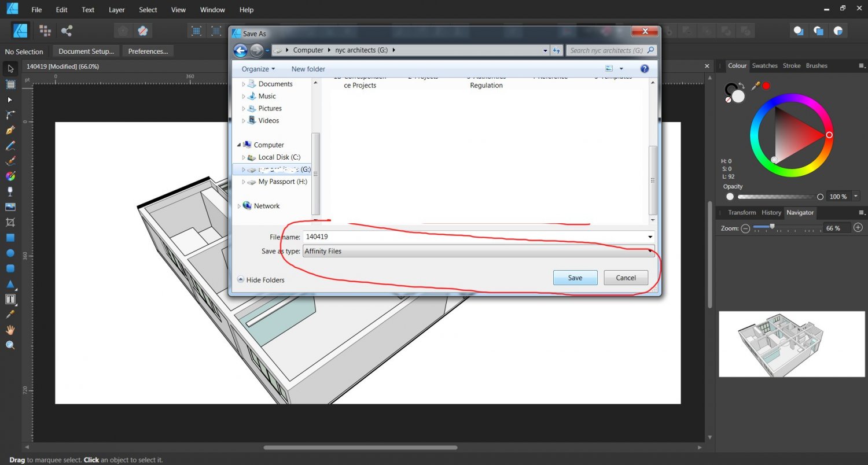Screen dimensions: 868x465
Task: Switch to the Draw Persona
Action: 21,30
